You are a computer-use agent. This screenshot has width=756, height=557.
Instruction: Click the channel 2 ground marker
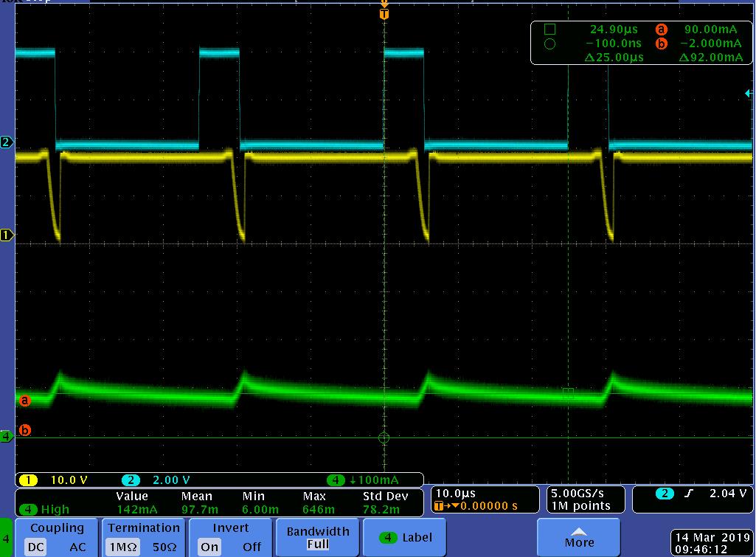(x=7, y=142)
